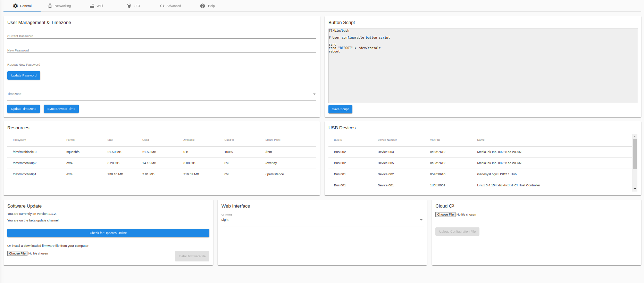The height and width of the screenshot is (283, 644).
Task: Click the LED light icon
Action: pyautogui.click(x=129, y=6)
